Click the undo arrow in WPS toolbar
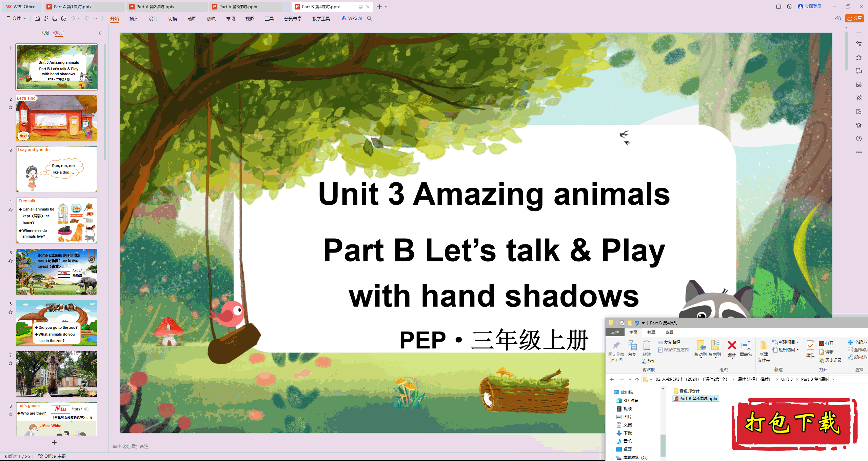This screenshot has width=868, height=461. (x=73, y=18)
